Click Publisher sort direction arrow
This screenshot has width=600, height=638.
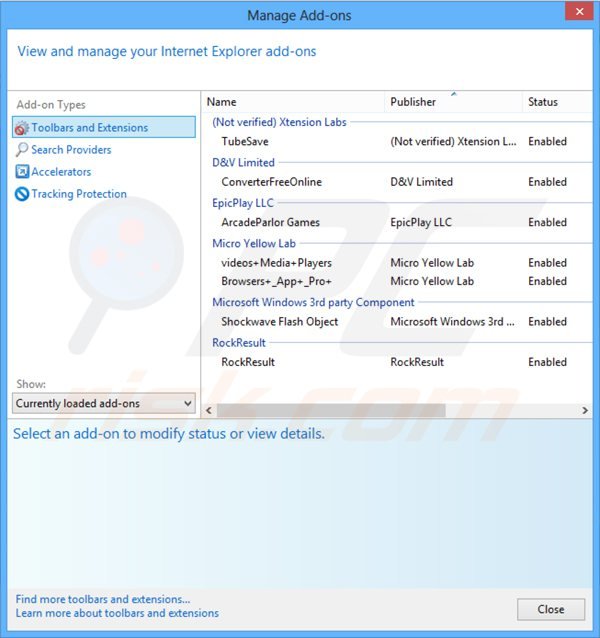point(454,94)
